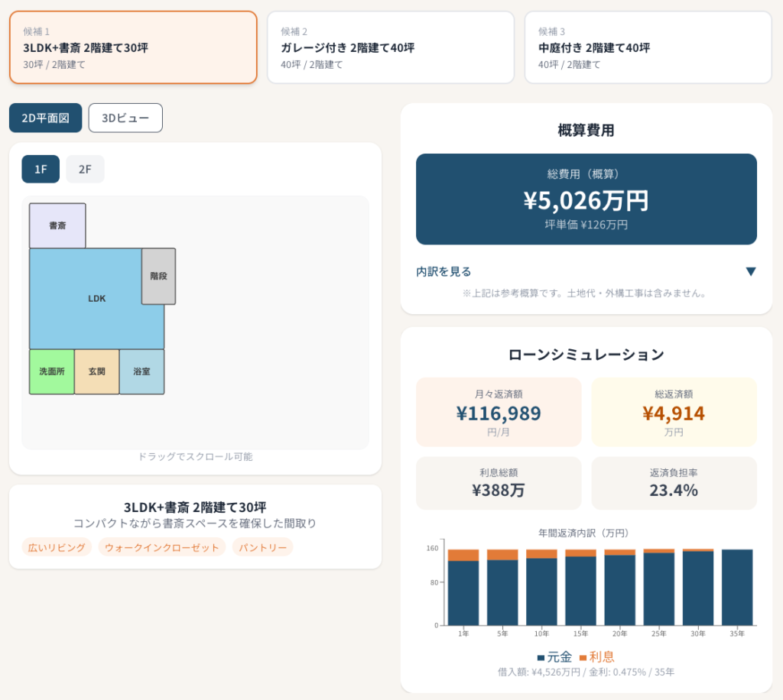Click the 広いリビング feature tag
The height and width of the screenshot is (700, 783).
coord(57,547)
